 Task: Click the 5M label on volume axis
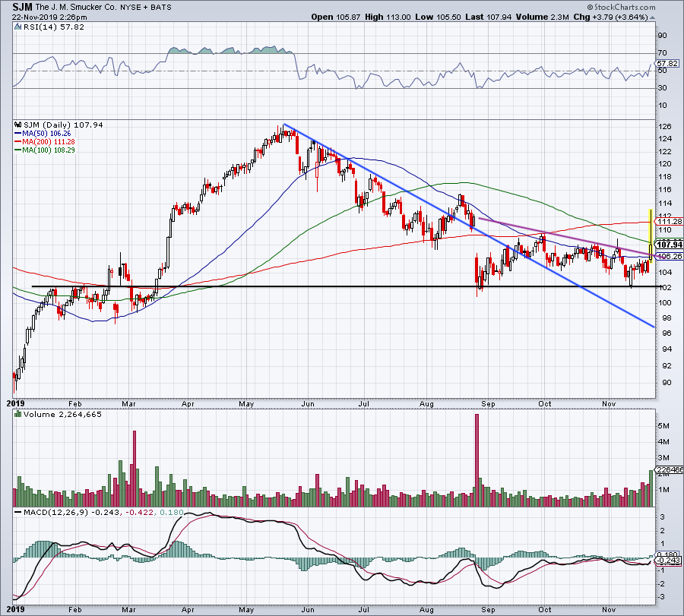(x=663, y=425)
